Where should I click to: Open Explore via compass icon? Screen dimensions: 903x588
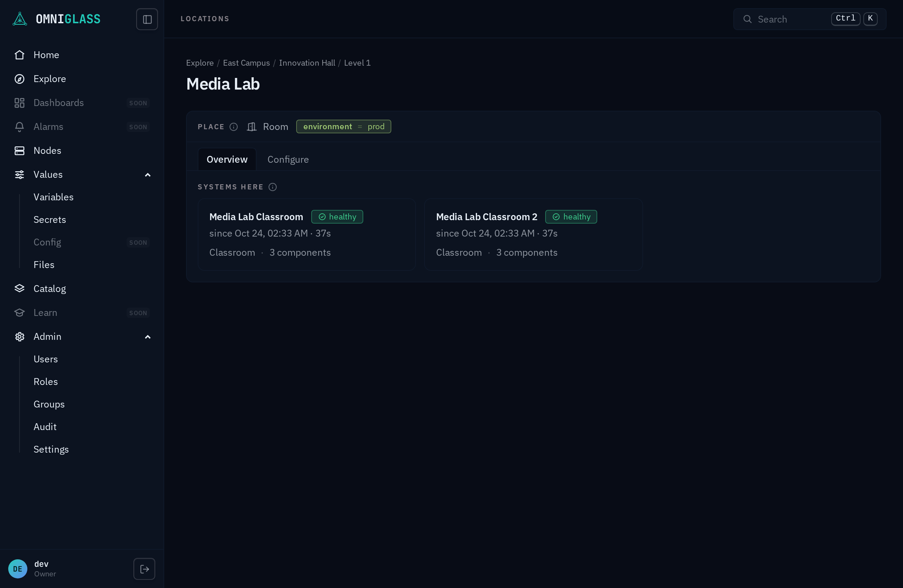click(19, 79)
